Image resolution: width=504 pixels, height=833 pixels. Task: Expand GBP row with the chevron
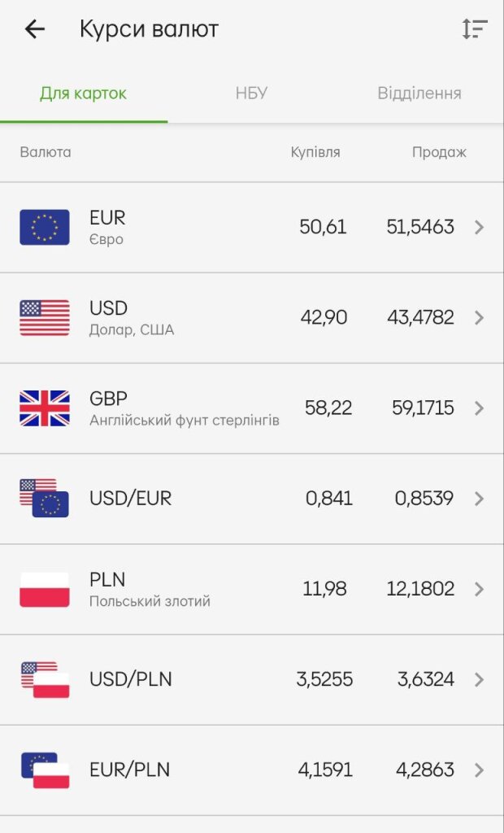tap(479, 408)
